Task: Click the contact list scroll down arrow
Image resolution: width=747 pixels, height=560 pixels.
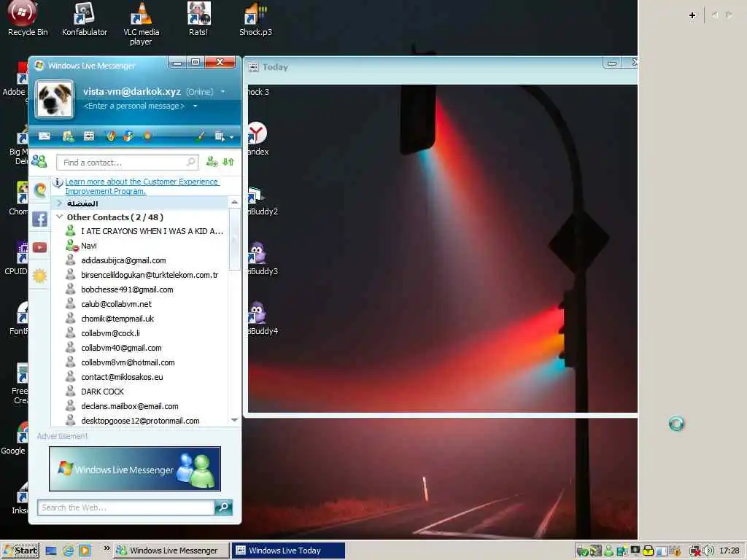Action: pos(234,420)
